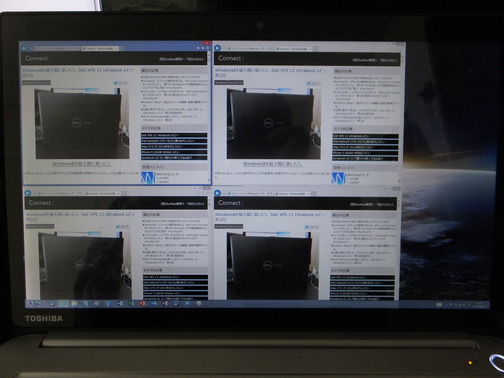Click the Surface PR header link, bottom-right window

pyautogui.click(x=372, y=204)
